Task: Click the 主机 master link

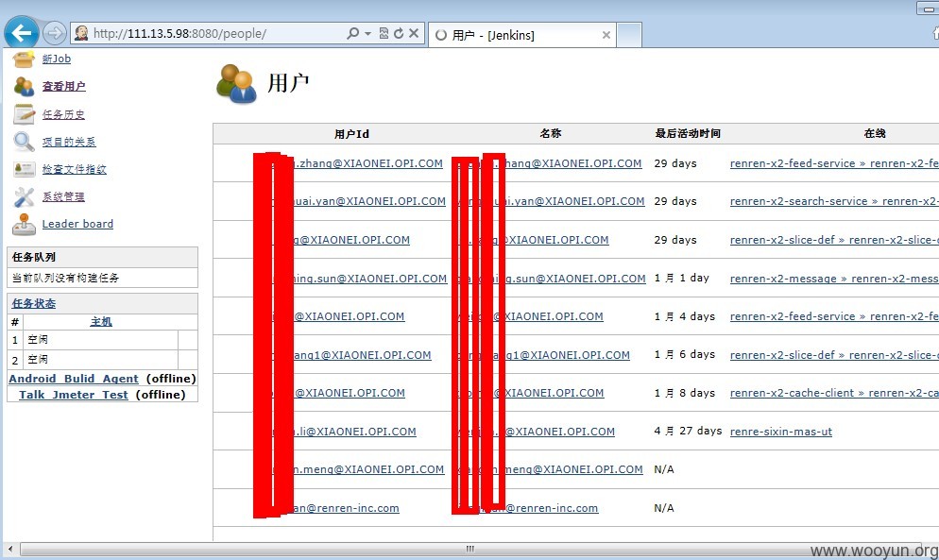Action: 100,322
